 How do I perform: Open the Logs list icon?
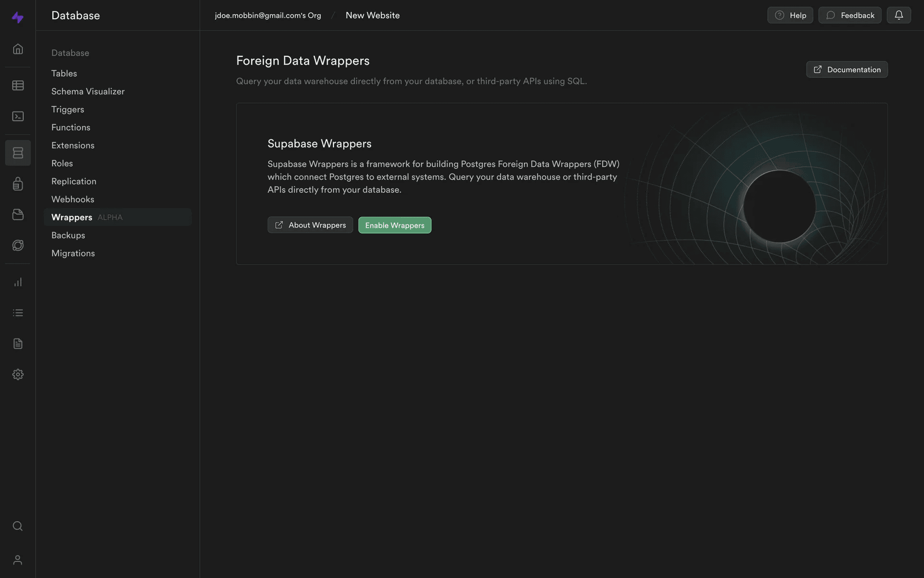(18, 313)
